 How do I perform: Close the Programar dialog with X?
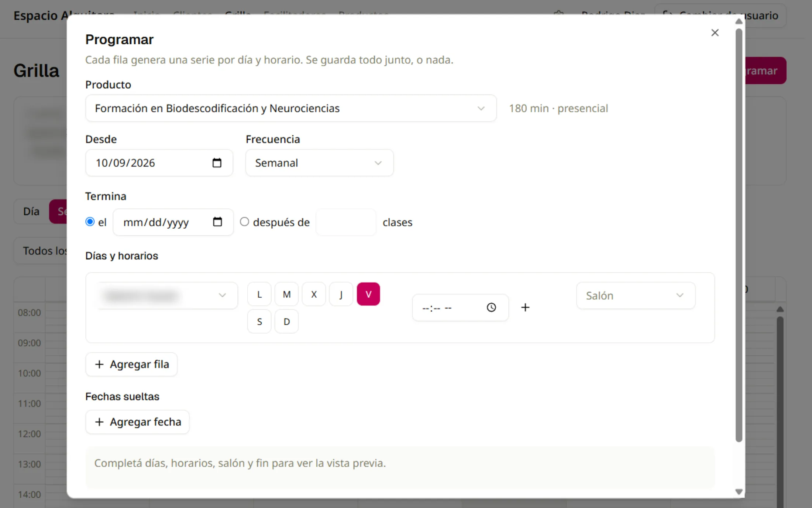[715, 33]
